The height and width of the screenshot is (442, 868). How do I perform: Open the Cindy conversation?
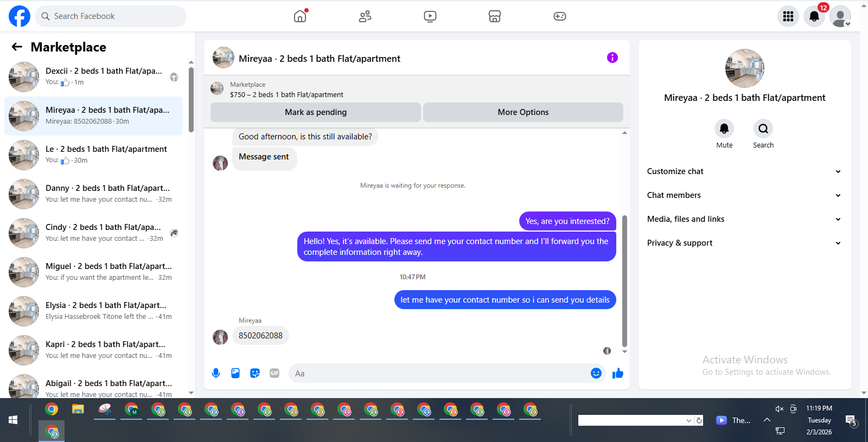93,233
